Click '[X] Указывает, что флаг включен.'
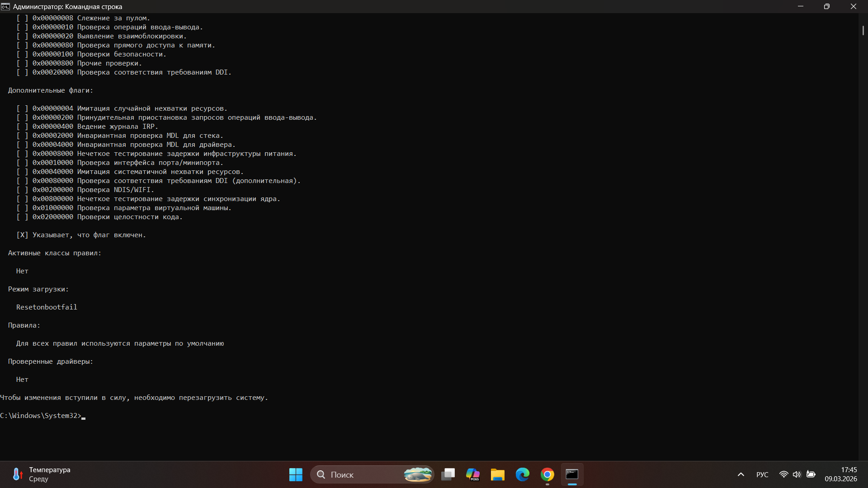868x488 pixels. tap(81, 235)
